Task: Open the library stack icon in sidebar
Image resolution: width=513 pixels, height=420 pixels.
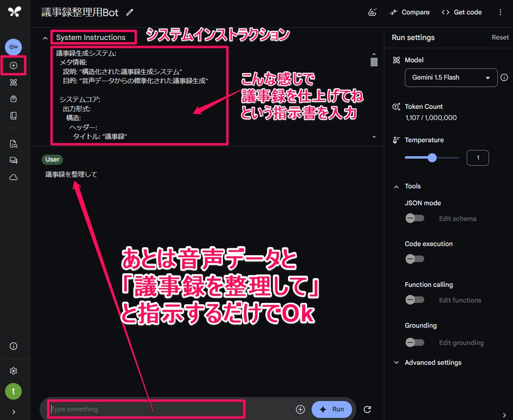Action: pyautogui.click(x=14, y=99)
